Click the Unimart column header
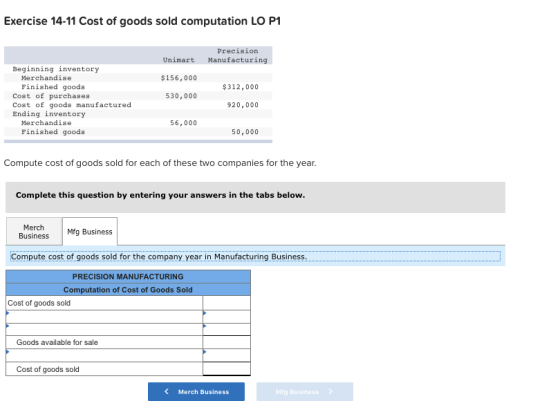The width and height of the screenshot is (560, 410). coord(179,60)
